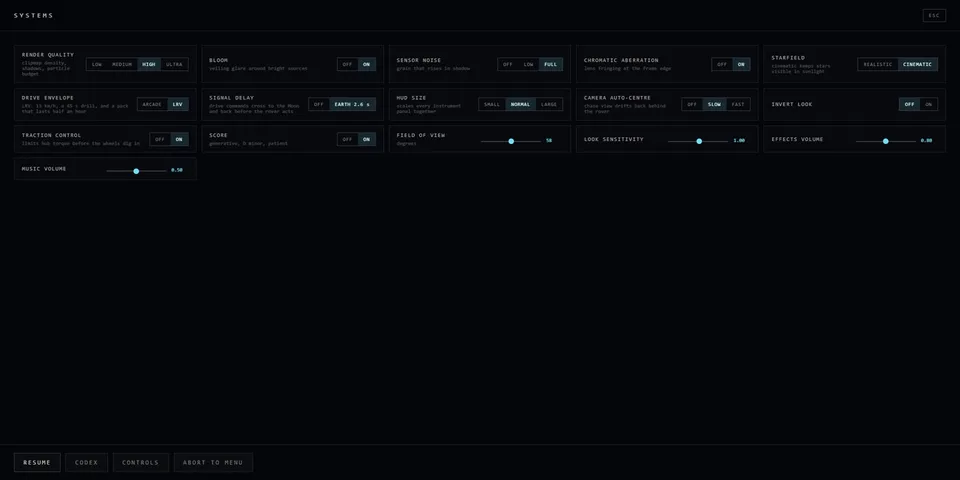
Task: Enable Chromatic Aberration with ON
Action: [x=741, y=64]
